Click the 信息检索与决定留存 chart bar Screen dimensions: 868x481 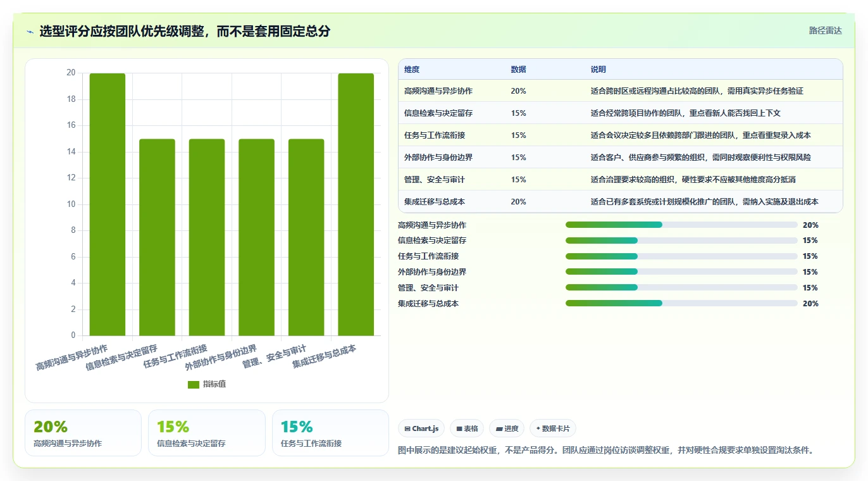pyautogui.click(x=157, y=237)
